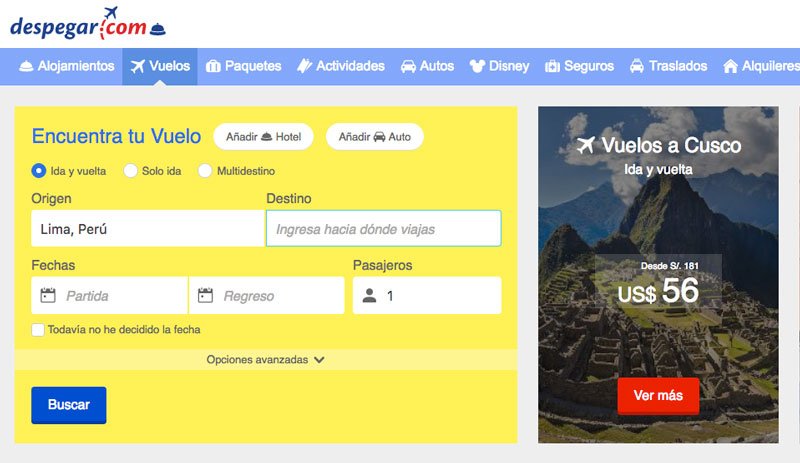800x463 pixels.
Task: Click the Traslados taxi icon
Action: click(x=637, y=66)
